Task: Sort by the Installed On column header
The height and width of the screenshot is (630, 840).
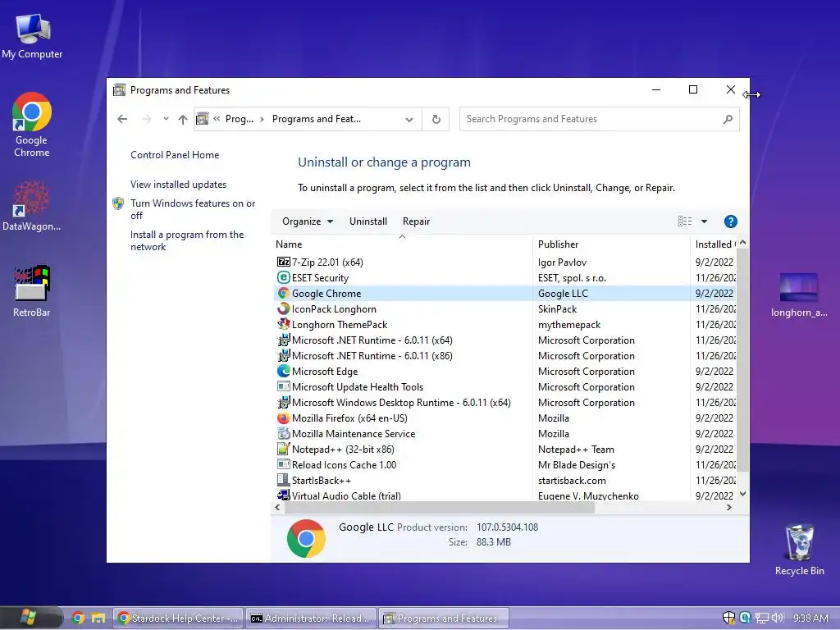Action: pos(714,244)
